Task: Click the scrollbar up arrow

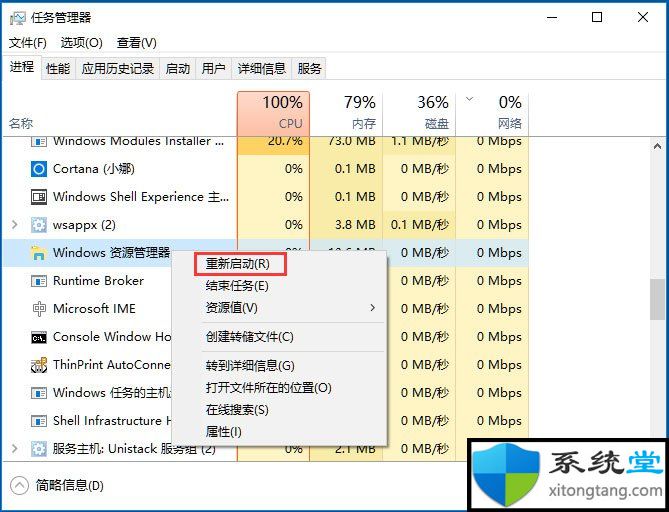Action: pyautogui.click(x=657, y=146)
